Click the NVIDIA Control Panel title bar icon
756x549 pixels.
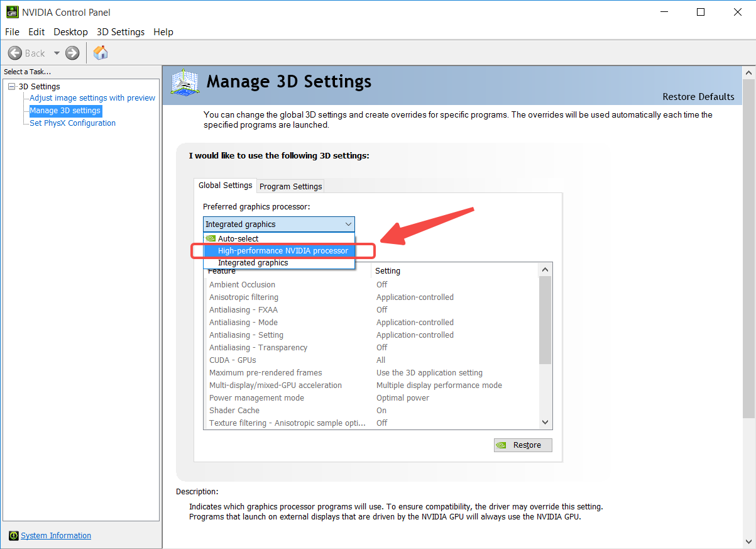tap(12, 12)
